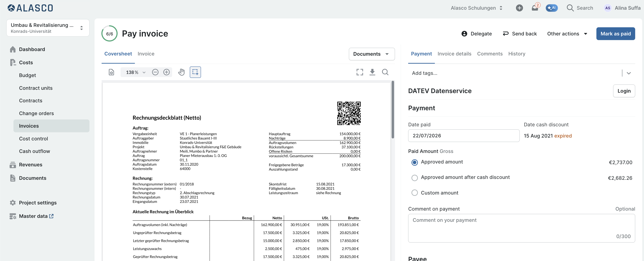Open Cash outflow in the sidebar
The image size is (644, 261).
click(35, 151)
